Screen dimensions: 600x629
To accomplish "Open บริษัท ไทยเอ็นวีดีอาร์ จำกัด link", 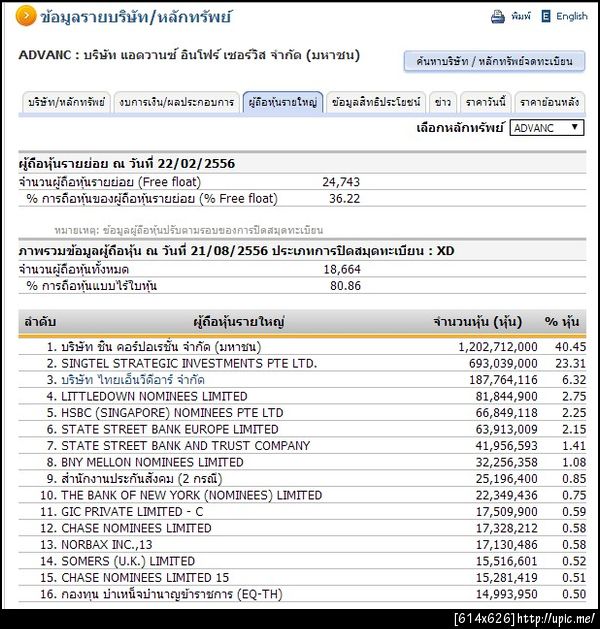I will click(x=133, y=380).
